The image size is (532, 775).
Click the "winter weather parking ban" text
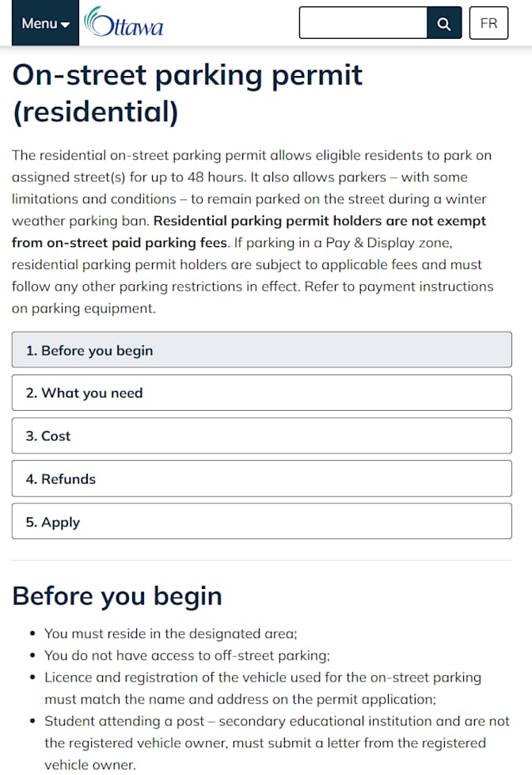pos(249,210)
